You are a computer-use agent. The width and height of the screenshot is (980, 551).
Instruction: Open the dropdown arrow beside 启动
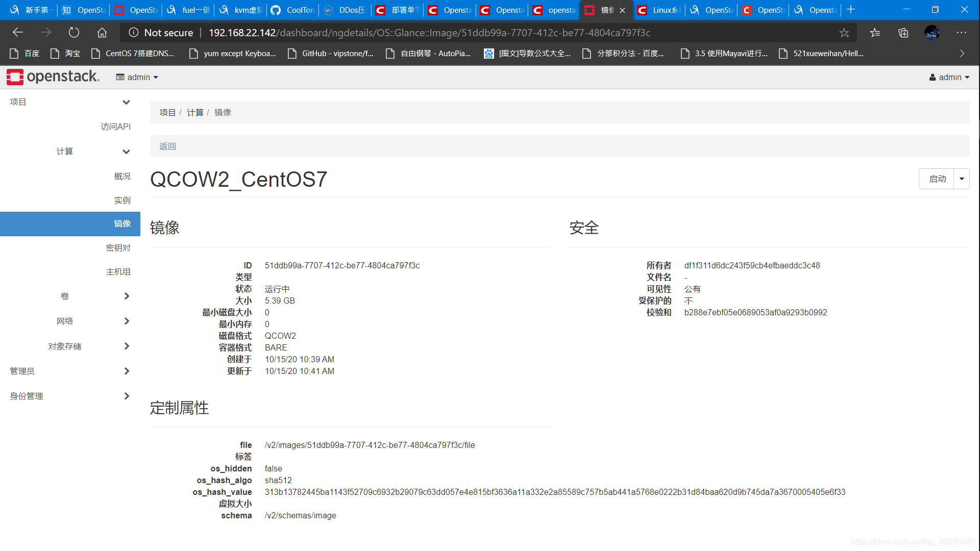coord(962,179)
